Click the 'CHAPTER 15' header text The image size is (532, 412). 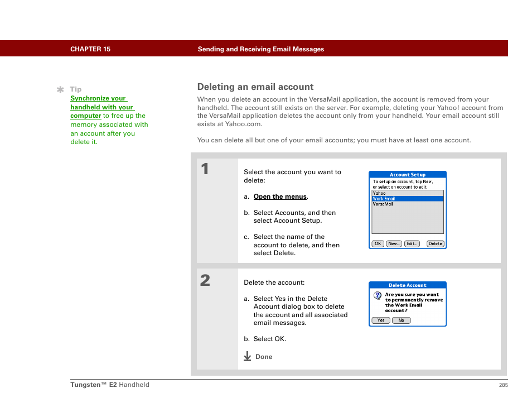90,49
